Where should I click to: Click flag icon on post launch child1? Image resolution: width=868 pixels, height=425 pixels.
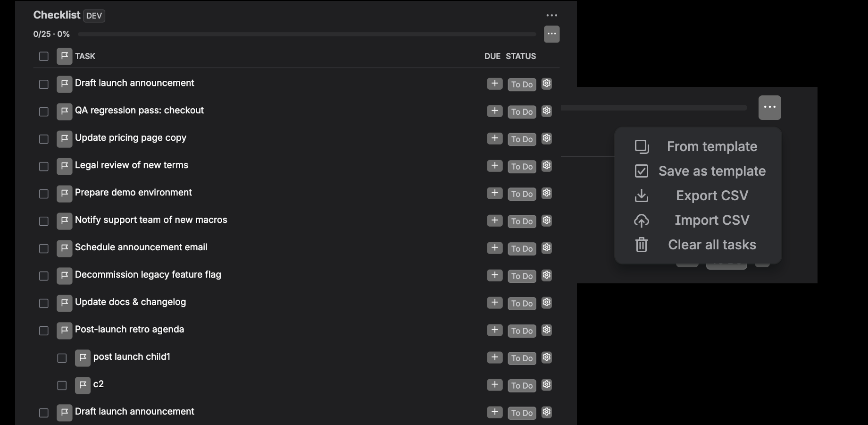(83, 358)
